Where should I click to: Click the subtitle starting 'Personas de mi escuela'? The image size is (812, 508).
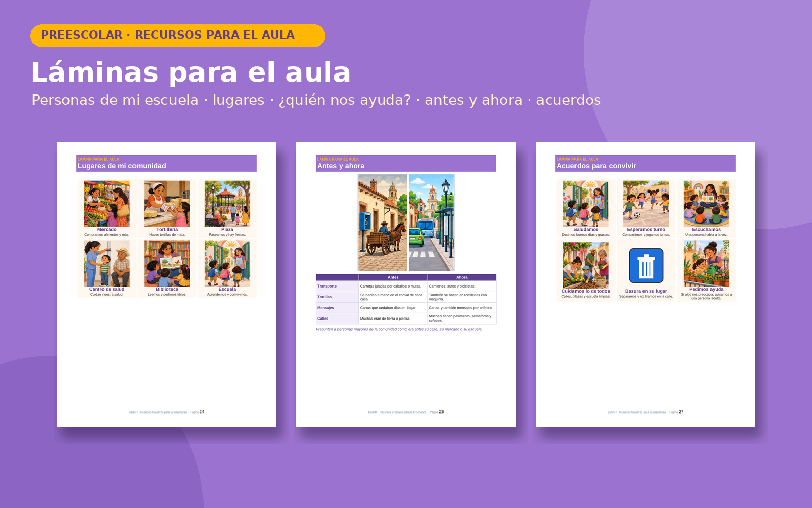[316, 100]
